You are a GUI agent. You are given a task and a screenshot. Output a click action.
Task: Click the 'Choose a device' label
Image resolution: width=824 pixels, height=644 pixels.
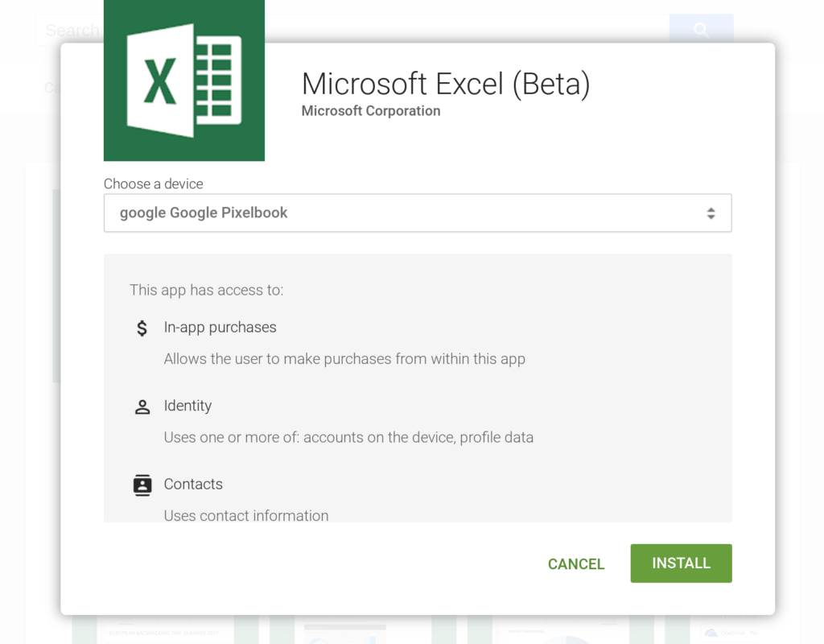[154, 184]
